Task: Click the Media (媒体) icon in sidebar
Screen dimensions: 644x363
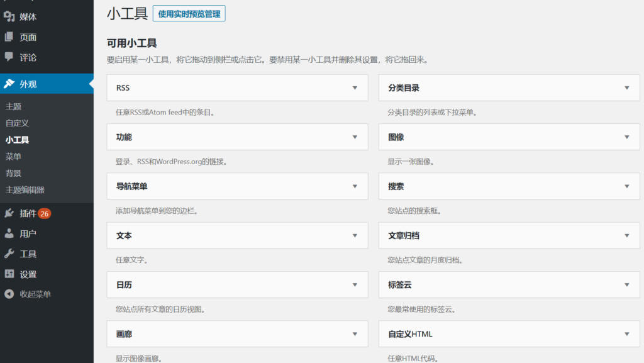Action: coord(9,17)
